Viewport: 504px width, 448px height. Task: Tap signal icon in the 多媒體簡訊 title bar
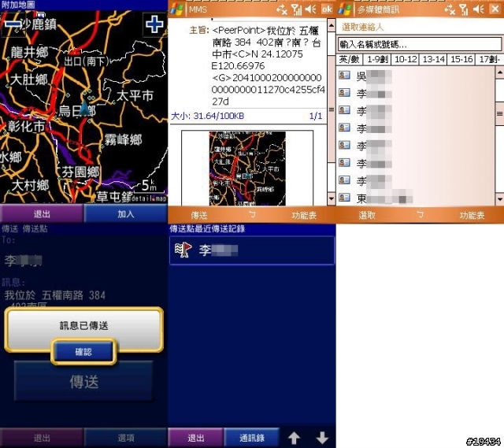pos(464,9)
